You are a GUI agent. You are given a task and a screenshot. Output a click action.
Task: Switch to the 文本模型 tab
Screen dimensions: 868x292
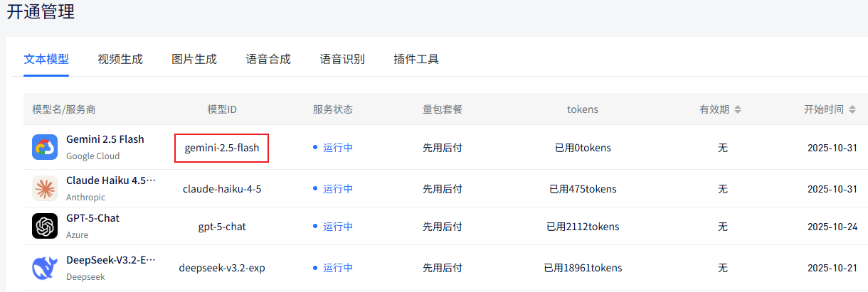coord(46,59)
